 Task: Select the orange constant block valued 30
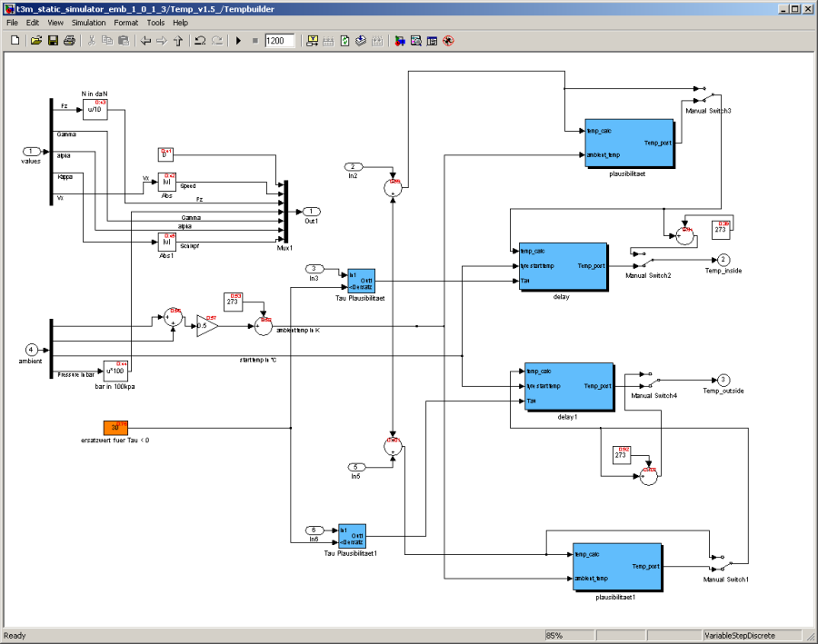pyautogui.click(x=115, y=428)
